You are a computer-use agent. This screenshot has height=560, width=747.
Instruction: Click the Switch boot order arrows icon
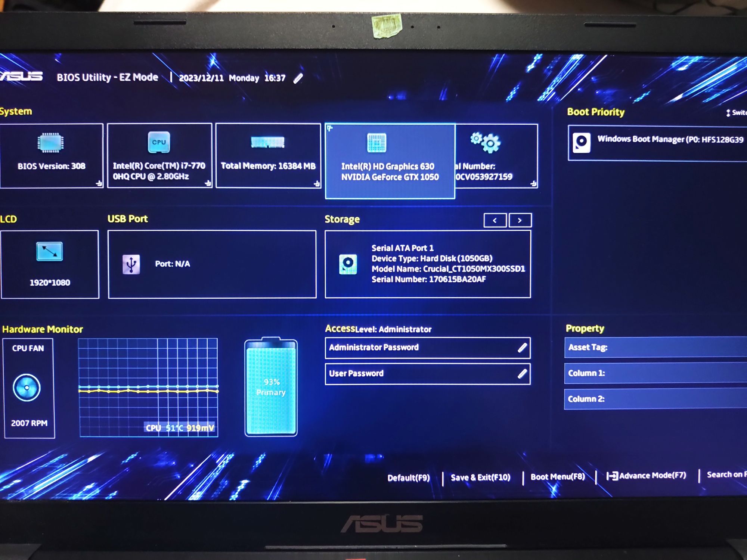coord(728,113)
